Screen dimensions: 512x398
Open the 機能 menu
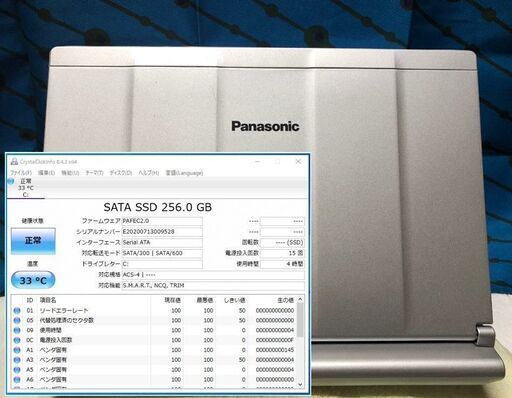point(70,173)
